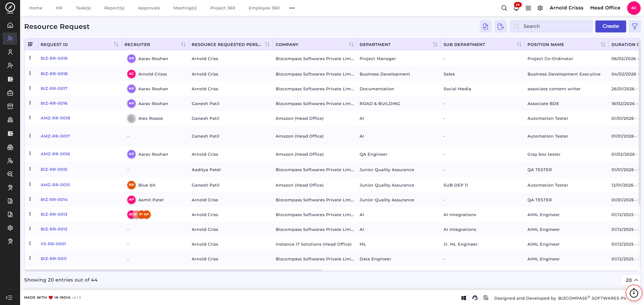Open row actions menu for BIZ-RR-0019
This screenshot has height=305, width=644.
pyautogui.click(x=30, y=58)
